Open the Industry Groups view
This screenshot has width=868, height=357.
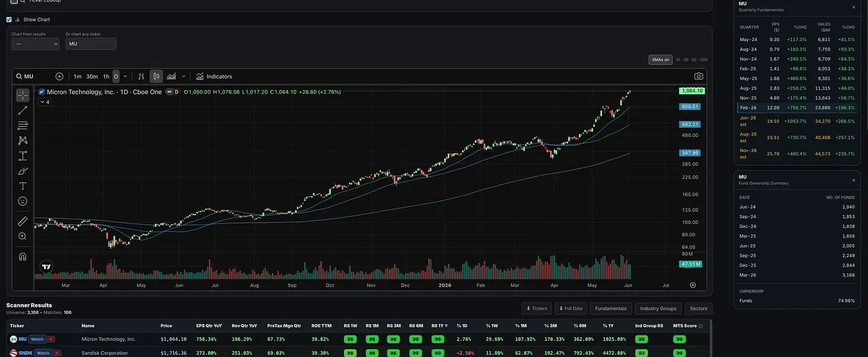[658, 308]
